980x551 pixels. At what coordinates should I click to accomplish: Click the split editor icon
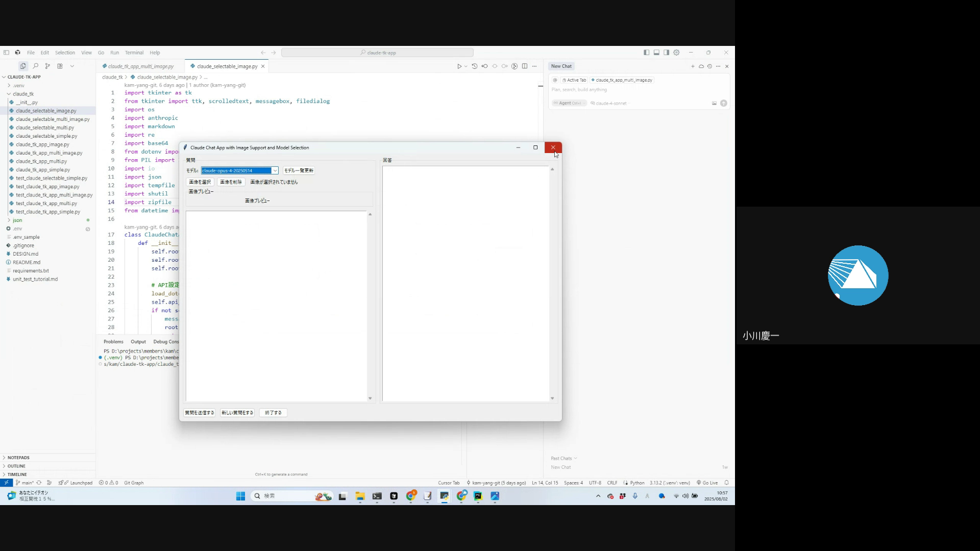[524, 66]
